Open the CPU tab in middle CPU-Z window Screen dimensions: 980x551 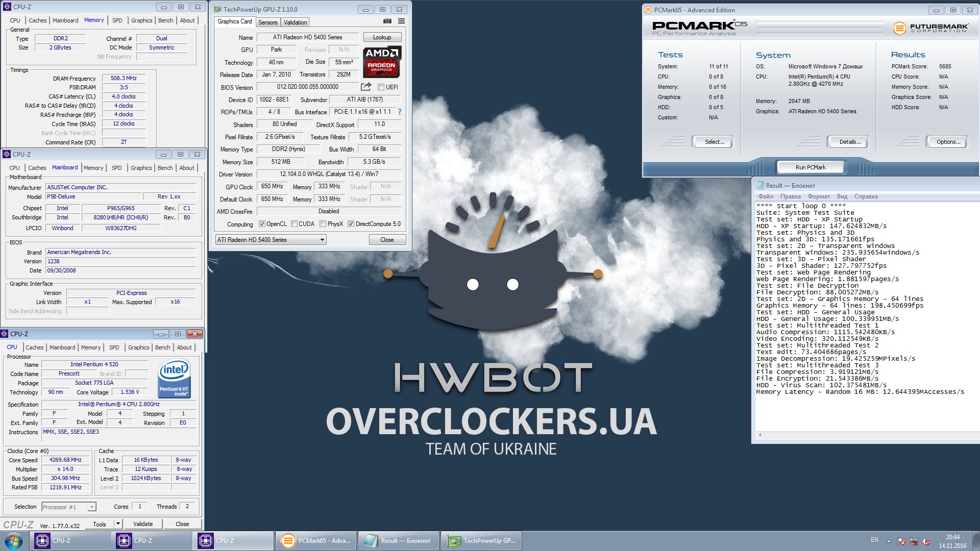(x=14, y=168)
